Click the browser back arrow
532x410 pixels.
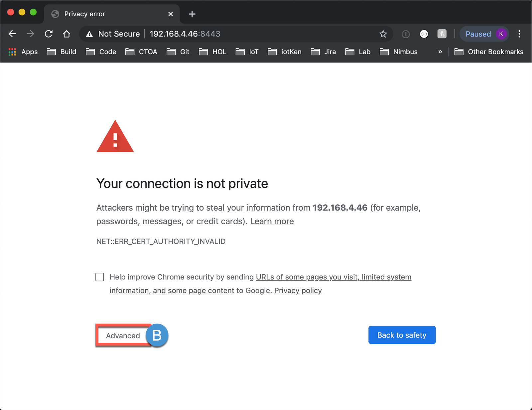[12, 34]
